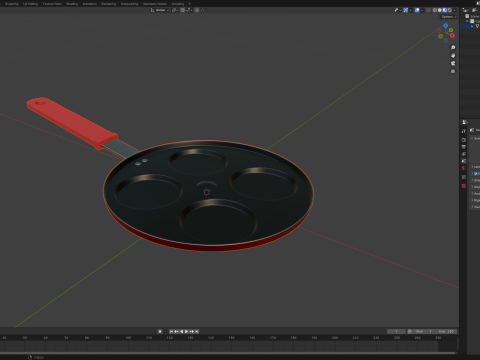
Task: Open the gizmo settings dropdown arrow
Action: point(411,10)
